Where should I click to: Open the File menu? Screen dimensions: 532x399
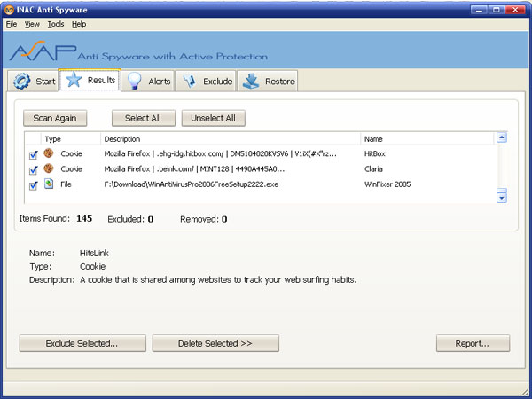pos(12,25)
